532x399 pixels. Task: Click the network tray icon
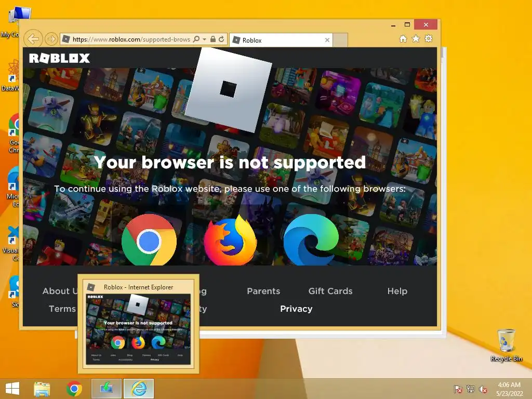[x=471, y=389]
